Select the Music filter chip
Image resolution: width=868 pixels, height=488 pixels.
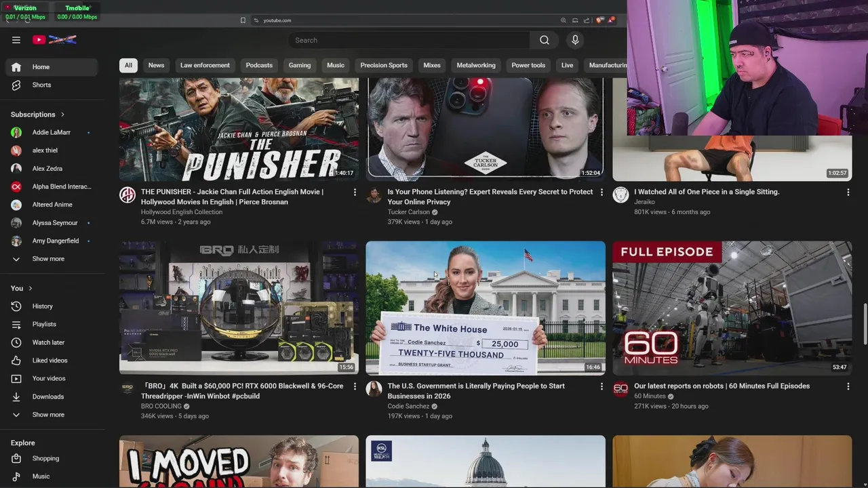pos(336,65)
